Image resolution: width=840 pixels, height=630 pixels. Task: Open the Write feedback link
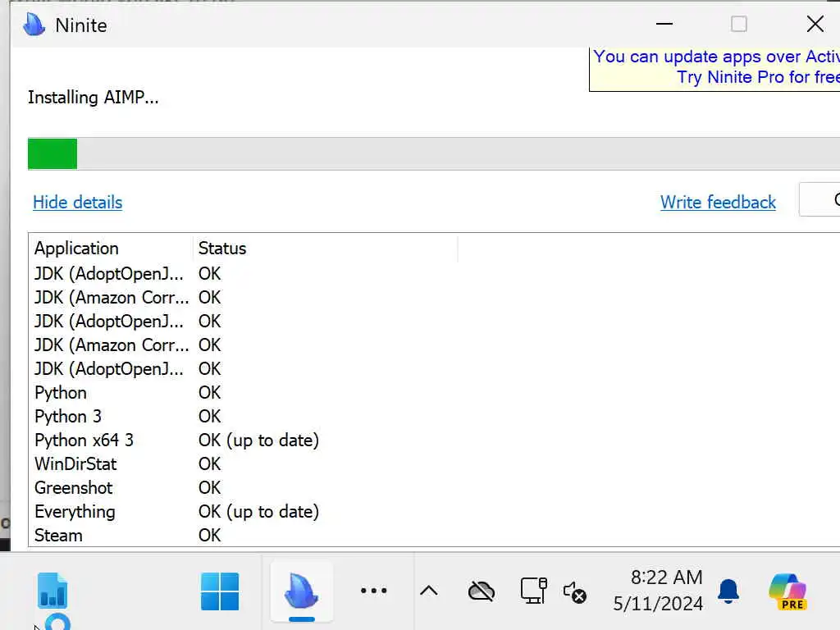click(718, 202)
